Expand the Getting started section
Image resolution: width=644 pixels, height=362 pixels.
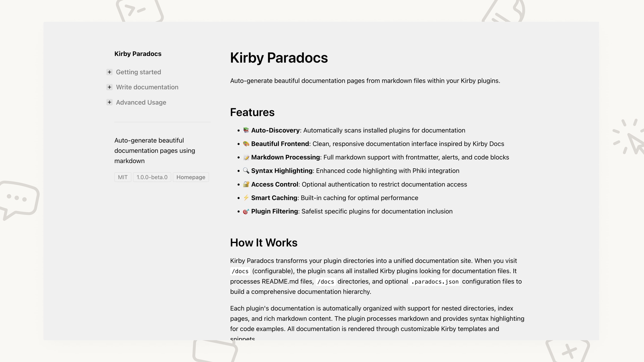(x=109, y=72)
